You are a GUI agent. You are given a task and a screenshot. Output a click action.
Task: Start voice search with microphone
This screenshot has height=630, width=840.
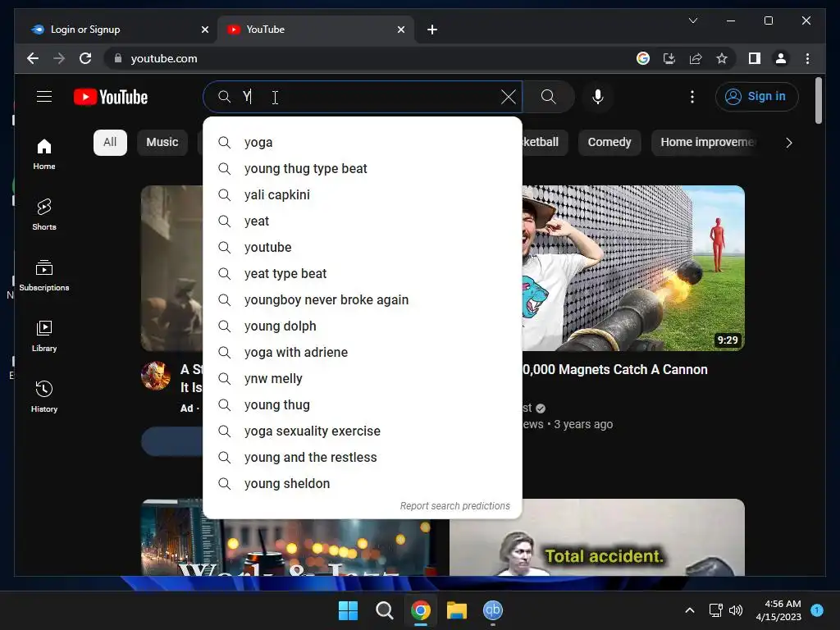598,97
